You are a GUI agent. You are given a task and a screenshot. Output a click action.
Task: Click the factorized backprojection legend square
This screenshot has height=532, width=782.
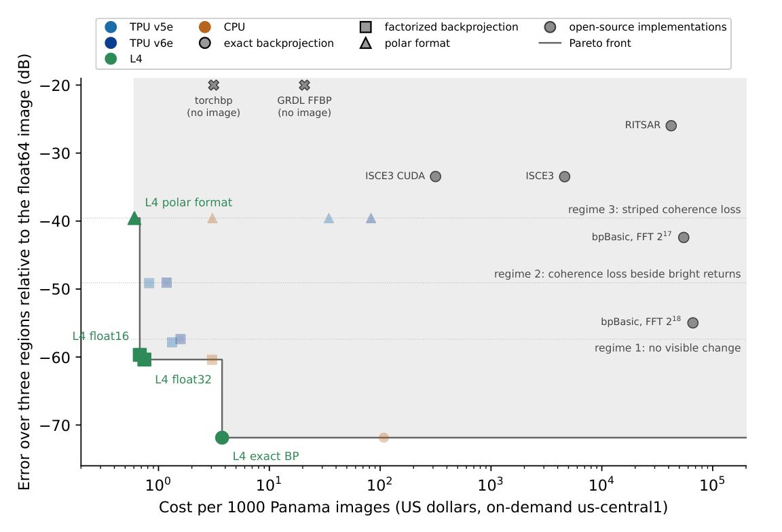[x=366, y=27]
